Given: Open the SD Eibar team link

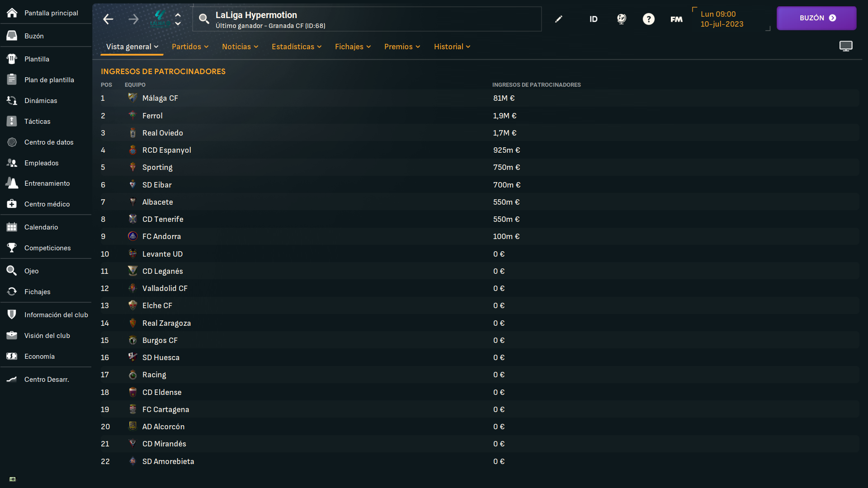Looking at the screenshot, I should click(x=157, y=185).
